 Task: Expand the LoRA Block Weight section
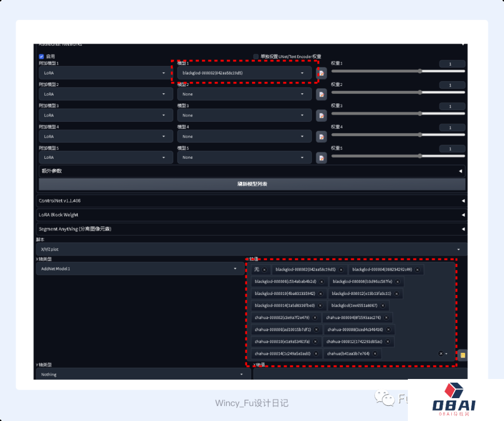(x=251, y=215)
